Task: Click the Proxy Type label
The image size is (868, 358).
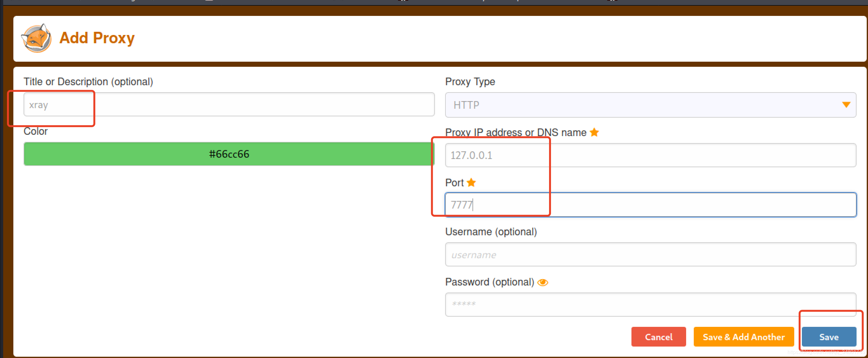Action: (x=470, y=82)
